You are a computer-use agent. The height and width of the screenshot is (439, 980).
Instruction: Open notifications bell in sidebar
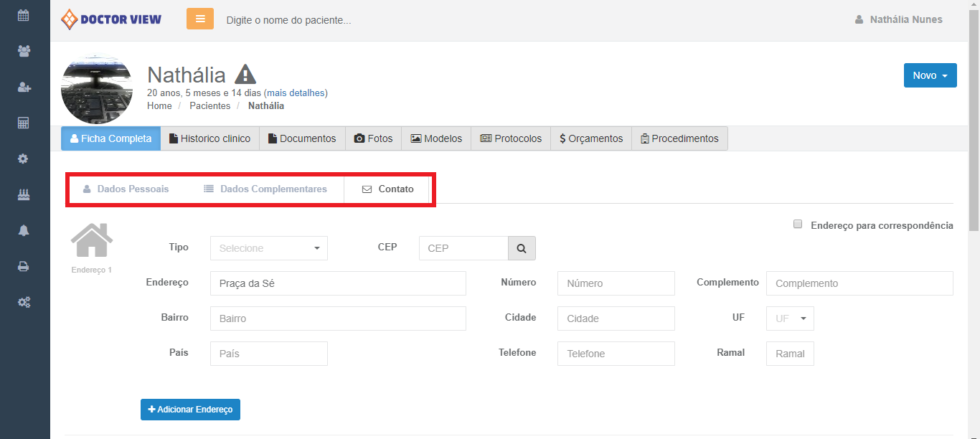click(x=24, y=230)
